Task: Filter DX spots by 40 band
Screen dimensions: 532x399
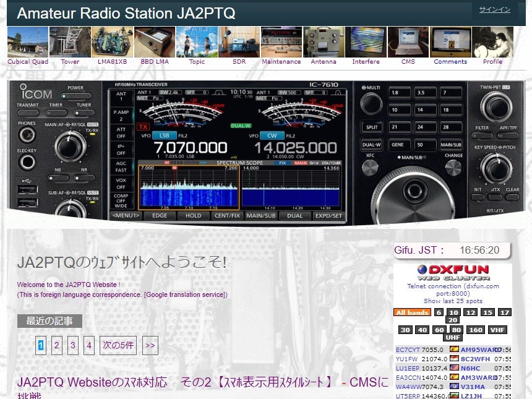Action: click(422, 330)
